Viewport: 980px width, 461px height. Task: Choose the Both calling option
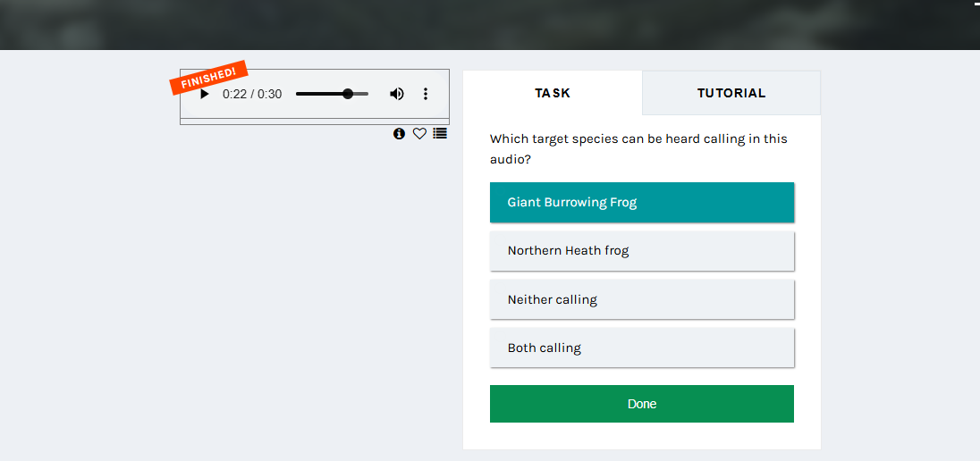[x=641, y=348]
